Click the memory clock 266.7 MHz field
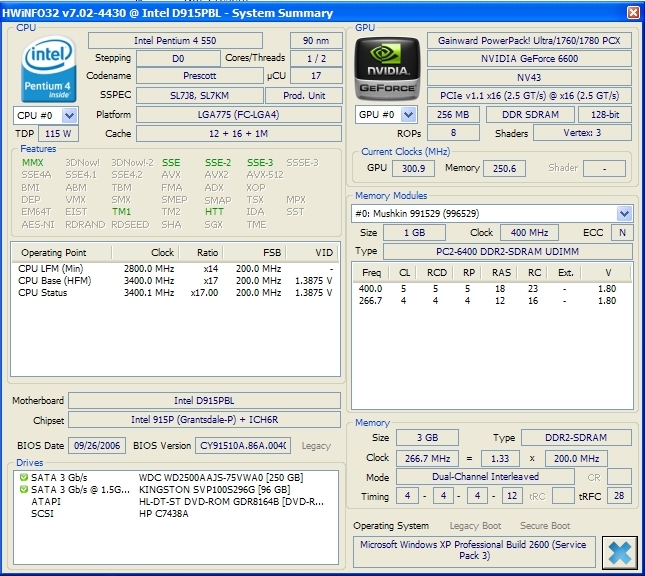 (427, 458)
